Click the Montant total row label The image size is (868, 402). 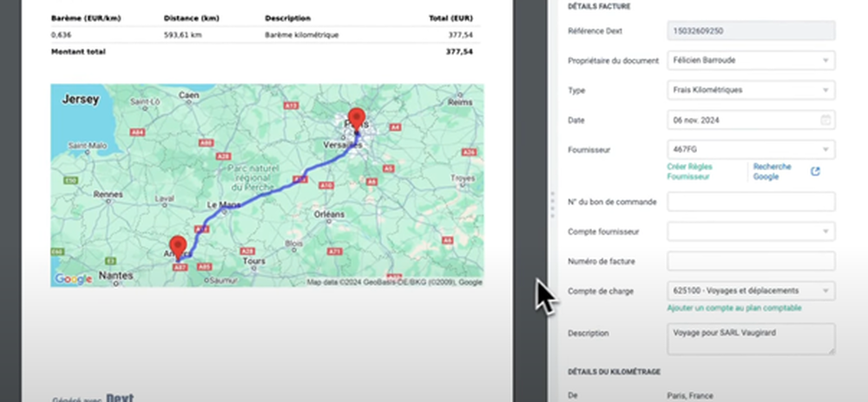point(78,51)
